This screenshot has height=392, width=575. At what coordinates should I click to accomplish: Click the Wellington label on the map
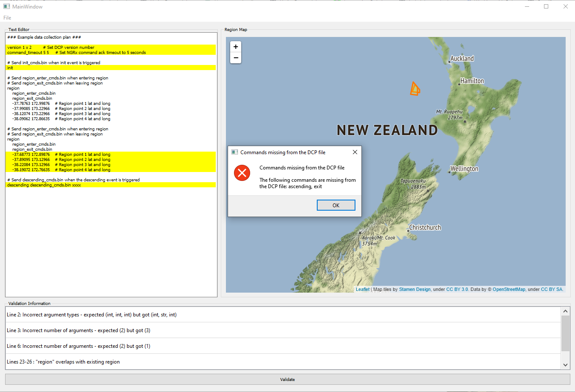point(464,169)
